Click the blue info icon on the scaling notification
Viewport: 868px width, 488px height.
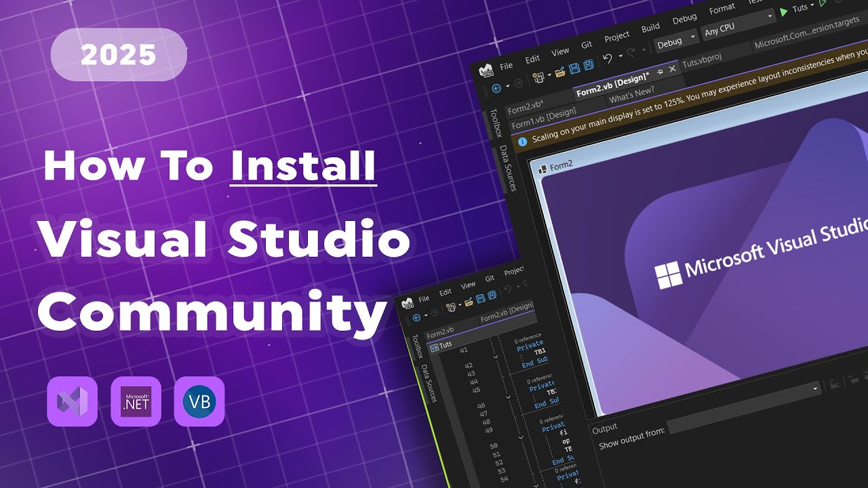pyautogui.click(x=522, y=142)
